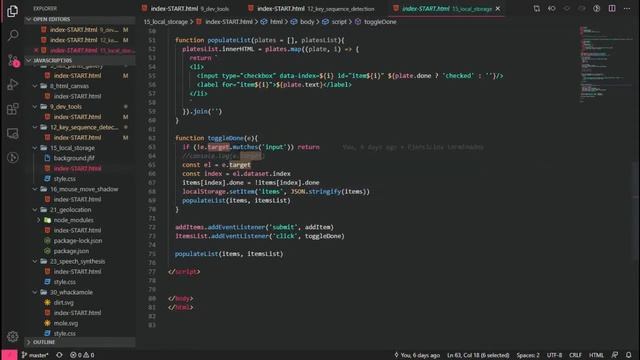This screenshot has width=640, height=360.
Task: Open package-lock.json file
Action: pos(78,241)
